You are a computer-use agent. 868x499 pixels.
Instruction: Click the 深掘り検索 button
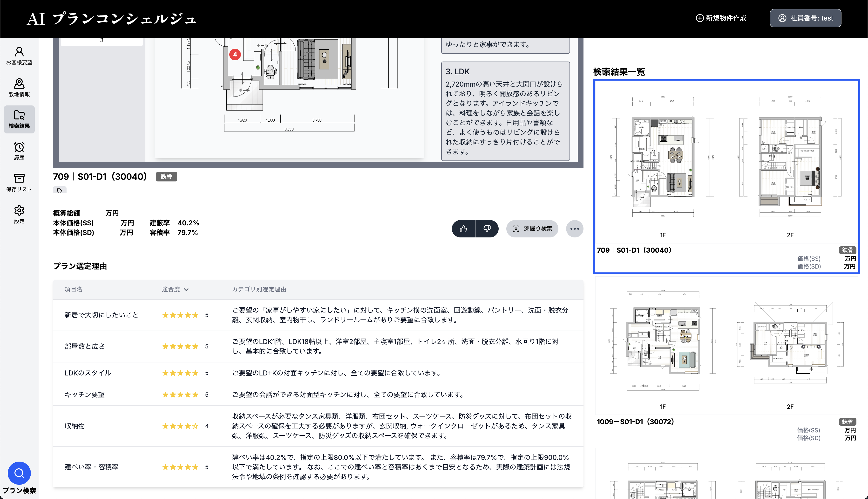click(532, 229)
